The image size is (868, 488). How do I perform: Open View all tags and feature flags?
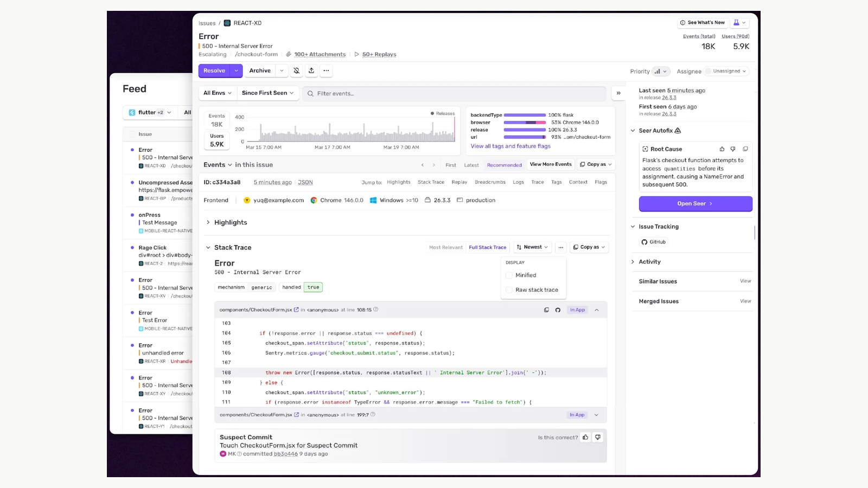510,146
